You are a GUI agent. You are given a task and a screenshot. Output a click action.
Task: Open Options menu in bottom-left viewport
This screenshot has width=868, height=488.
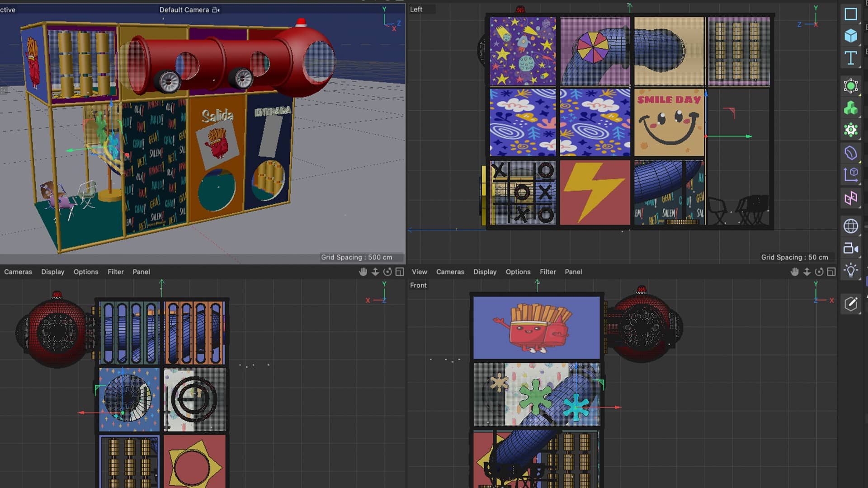click(86, 272)
